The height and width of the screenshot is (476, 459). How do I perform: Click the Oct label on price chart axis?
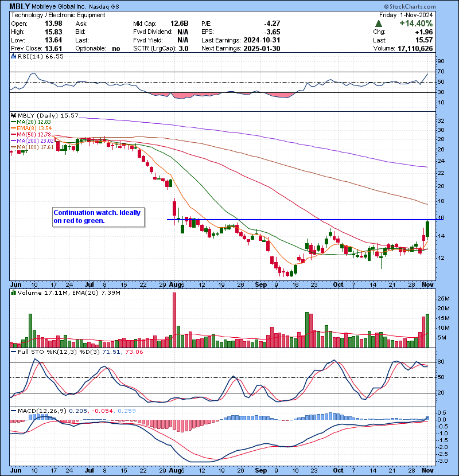(338, 285)
